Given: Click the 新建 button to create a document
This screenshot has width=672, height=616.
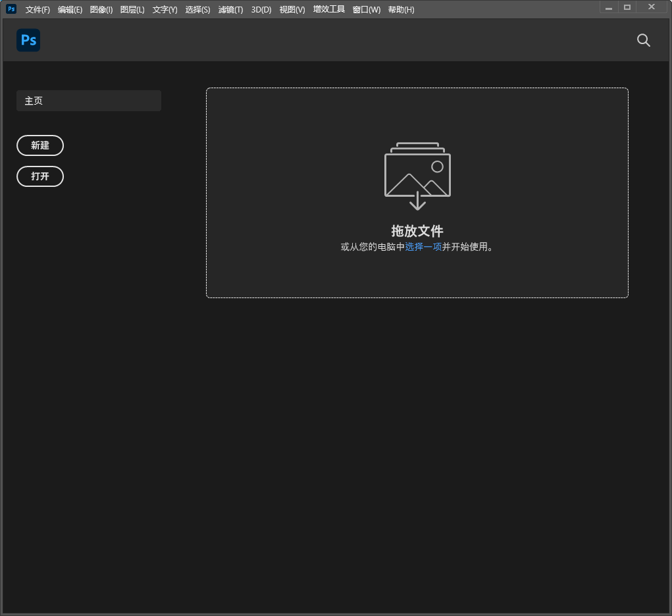Looking at the screenshot, I should [40, 145].
